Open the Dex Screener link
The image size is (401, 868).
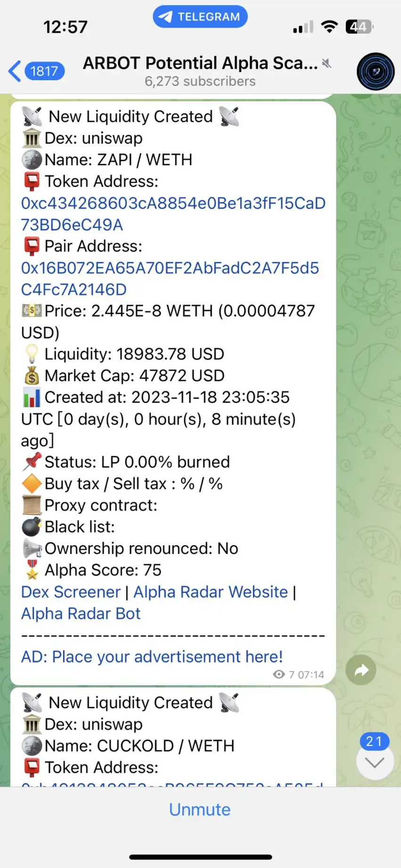(x=71, y=592)
